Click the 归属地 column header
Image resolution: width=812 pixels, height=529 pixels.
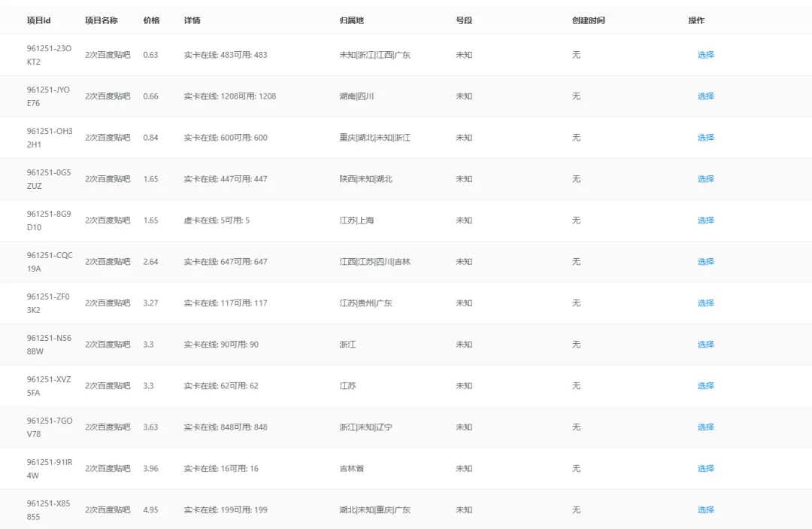[x=351, y=20]
